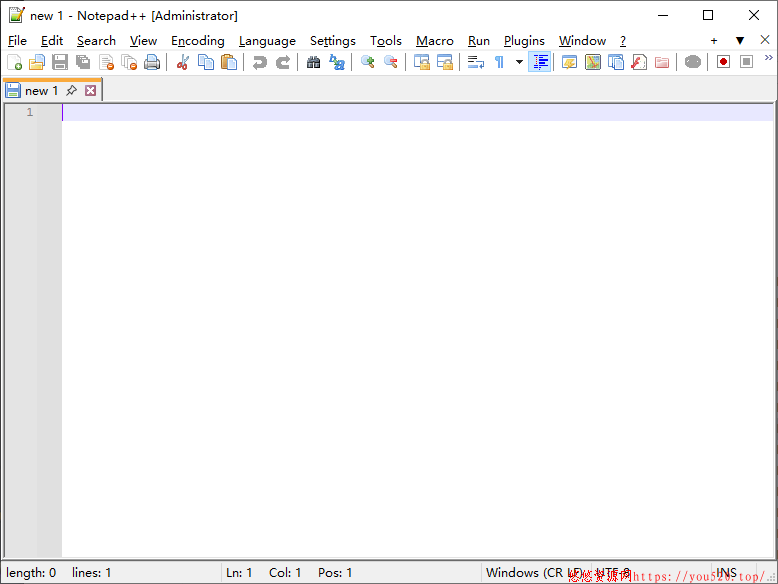Open the Edit menu

click(52, 41)
